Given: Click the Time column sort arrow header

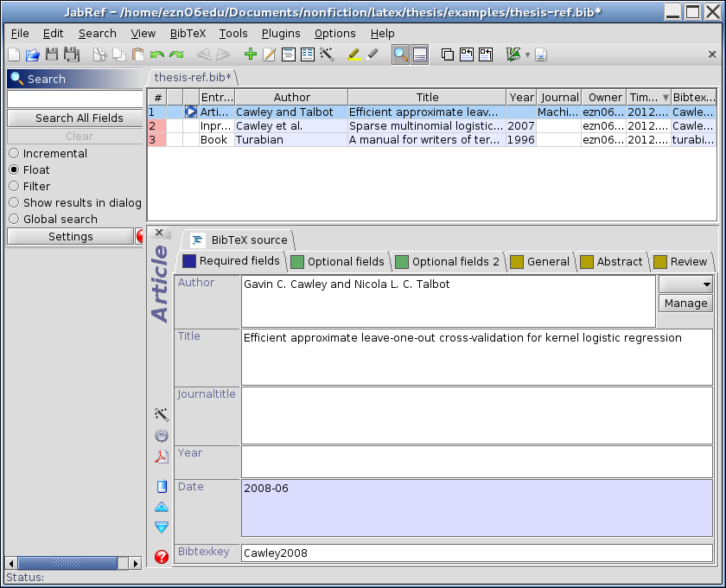Looking at the screenshot, I should 665,98.
